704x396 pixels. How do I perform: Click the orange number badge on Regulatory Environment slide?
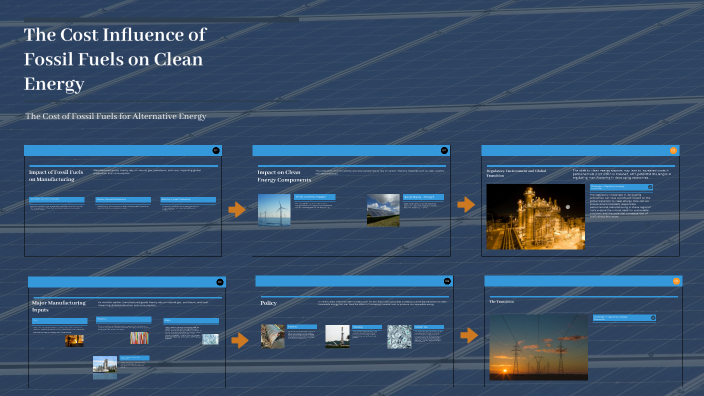coord(673,150)
